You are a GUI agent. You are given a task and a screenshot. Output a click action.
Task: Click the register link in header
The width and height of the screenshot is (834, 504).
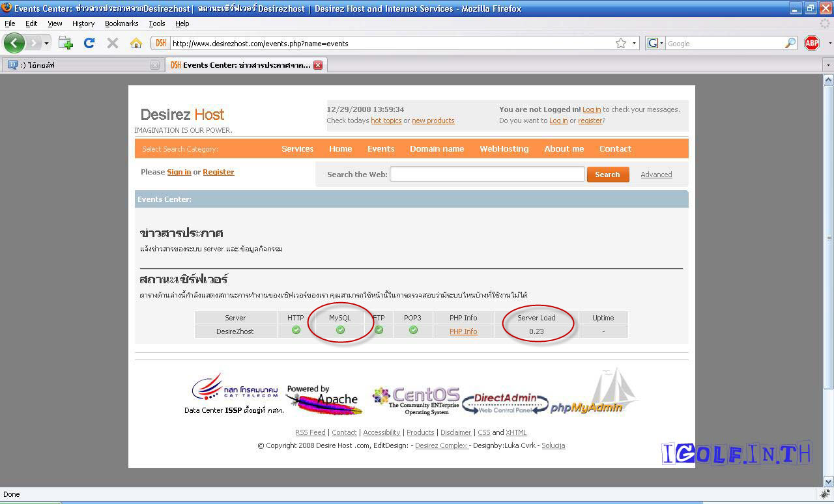point(590,120)
